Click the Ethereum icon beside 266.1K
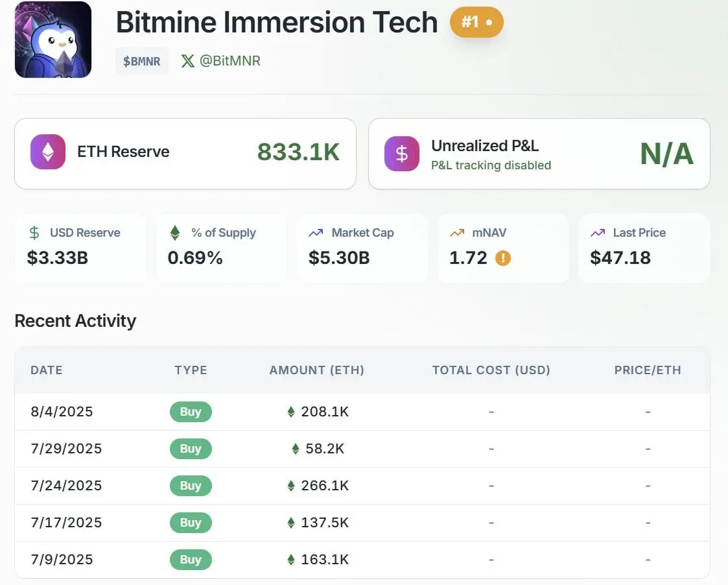This screenshot has width=728, height=585. (x=291, y=486)
